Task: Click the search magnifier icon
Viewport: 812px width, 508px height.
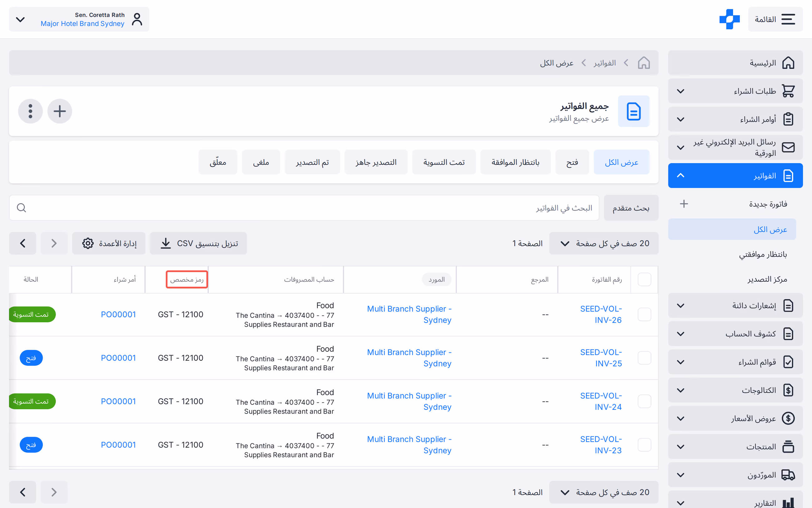Action: pyautogui.click(x=22, y=208)
